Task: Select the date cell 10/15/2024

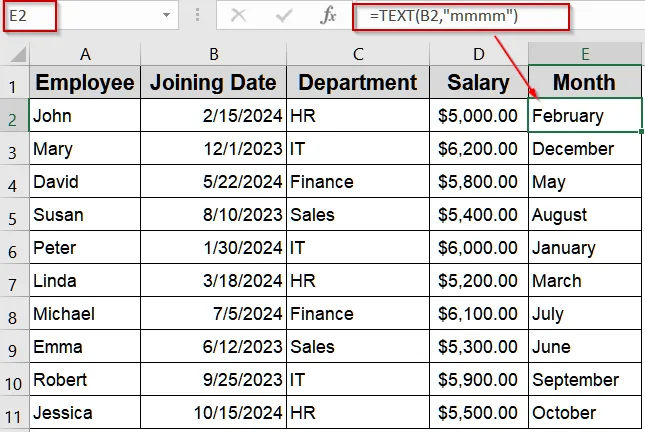Action: pyautogui.click(x=213, y=413)
